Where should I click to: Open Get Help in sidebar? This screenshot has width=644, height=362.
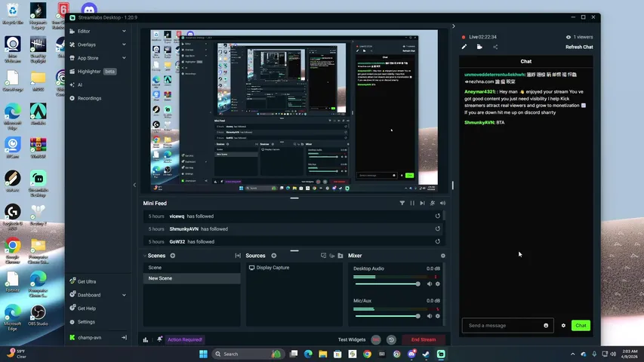click(86, 308)
